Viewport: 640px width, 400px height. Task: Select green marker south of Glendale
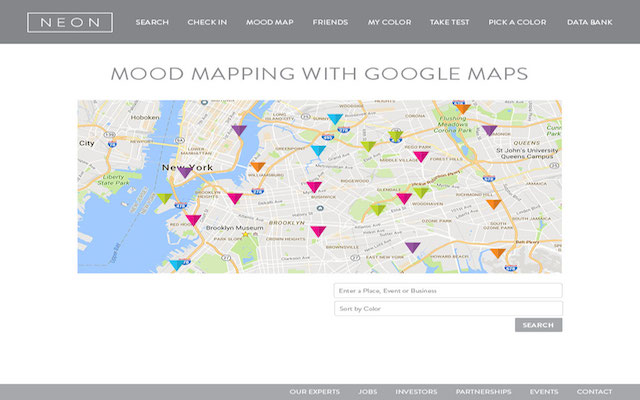(x=378, y=210)
